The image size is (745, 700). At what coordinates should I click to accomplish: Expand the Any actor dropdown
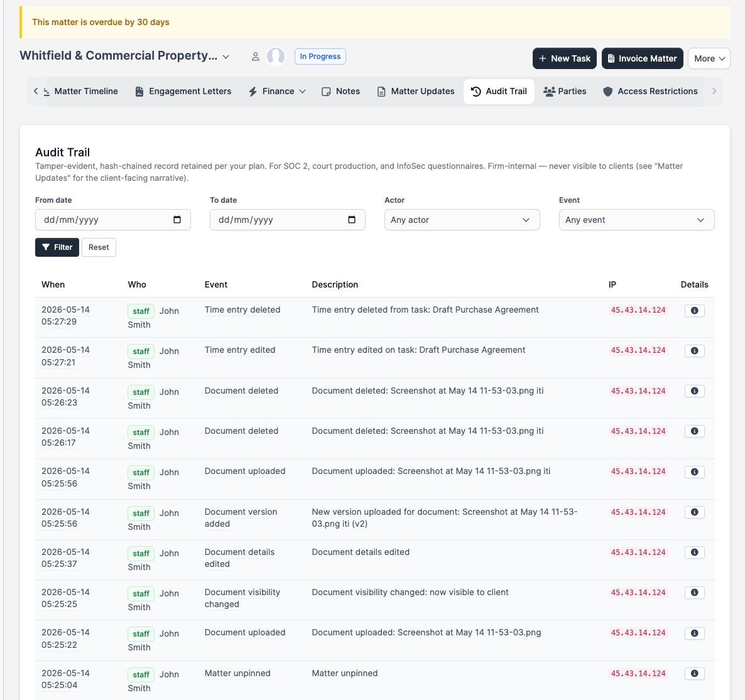(462, 220)
